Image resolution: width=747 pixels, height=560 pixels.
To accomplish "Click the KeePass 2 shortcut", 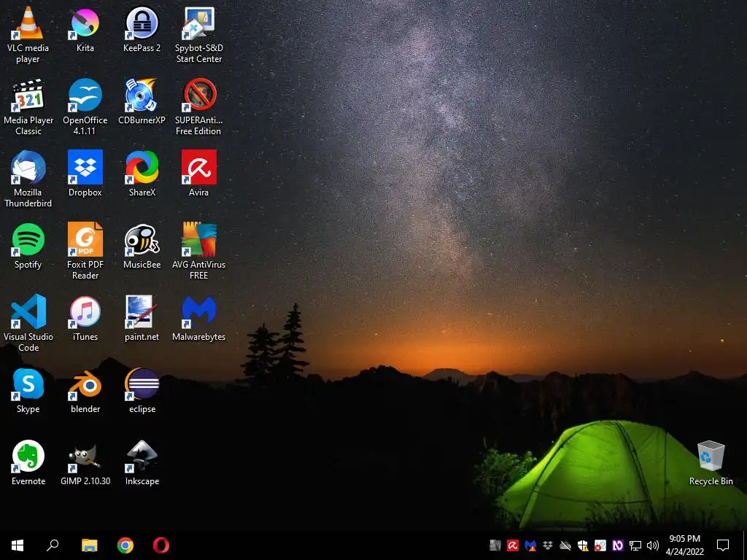I will pos(142,29).
